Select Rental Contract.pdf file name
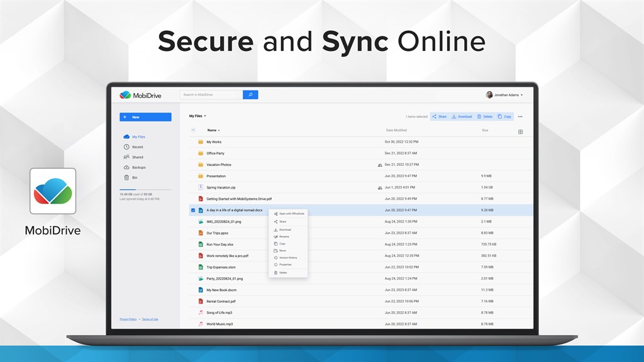644x362 pixels. pos(221,301)
